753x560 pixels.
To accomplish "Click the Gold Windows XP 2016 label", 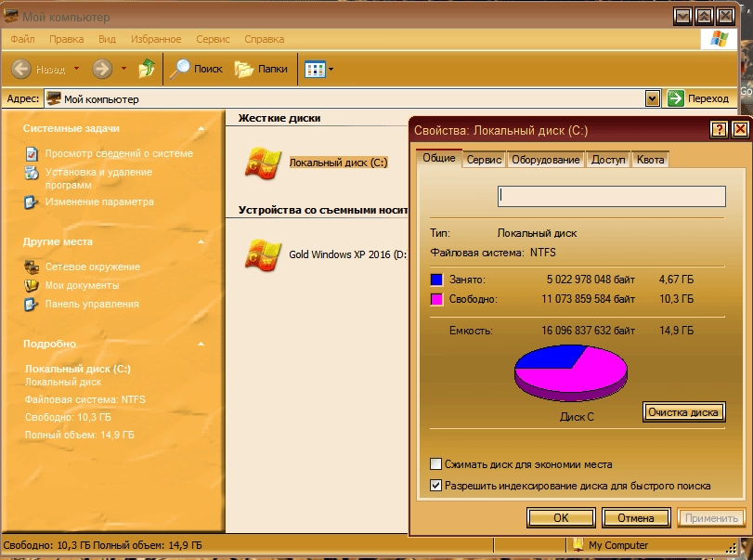I will (x=347, y=254).
